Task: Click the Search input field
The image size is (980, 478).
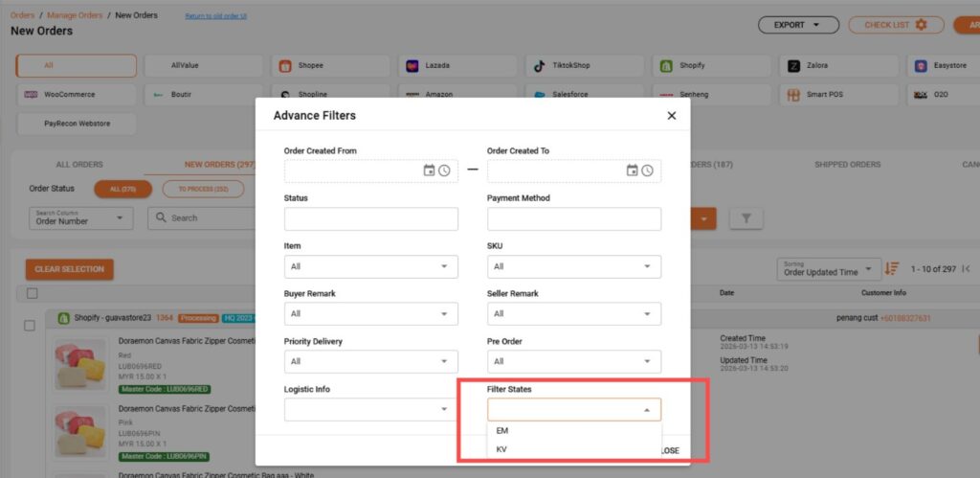Action: click(x=203, y=218)
